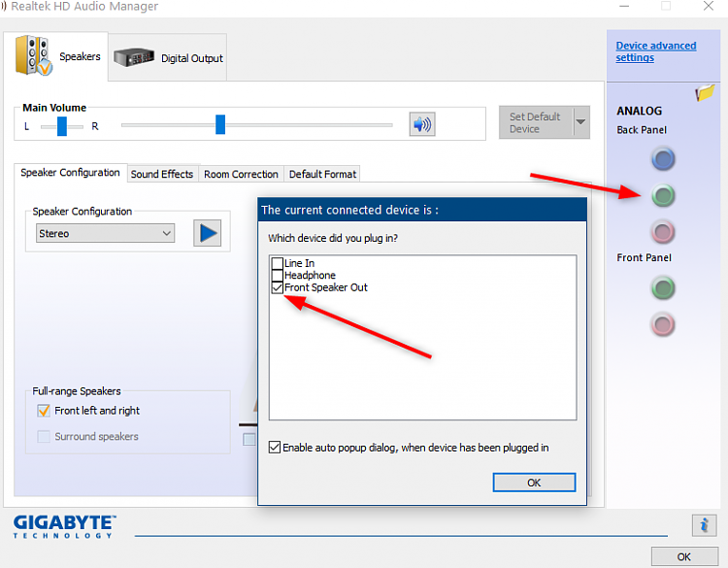Click the L-R balance slider thumb
The height and width of the screenshot is (568, 728).
point(62,126)
